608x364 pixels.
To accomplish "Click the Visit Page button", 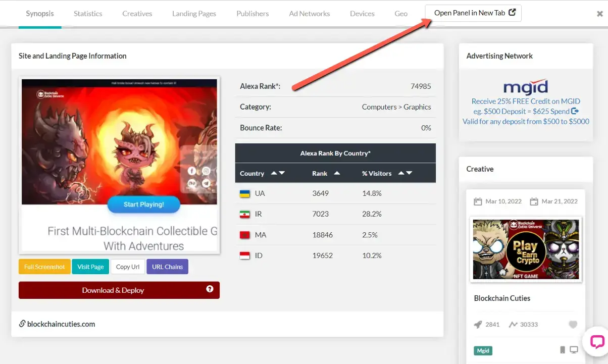I will click(x=90, y=267).
